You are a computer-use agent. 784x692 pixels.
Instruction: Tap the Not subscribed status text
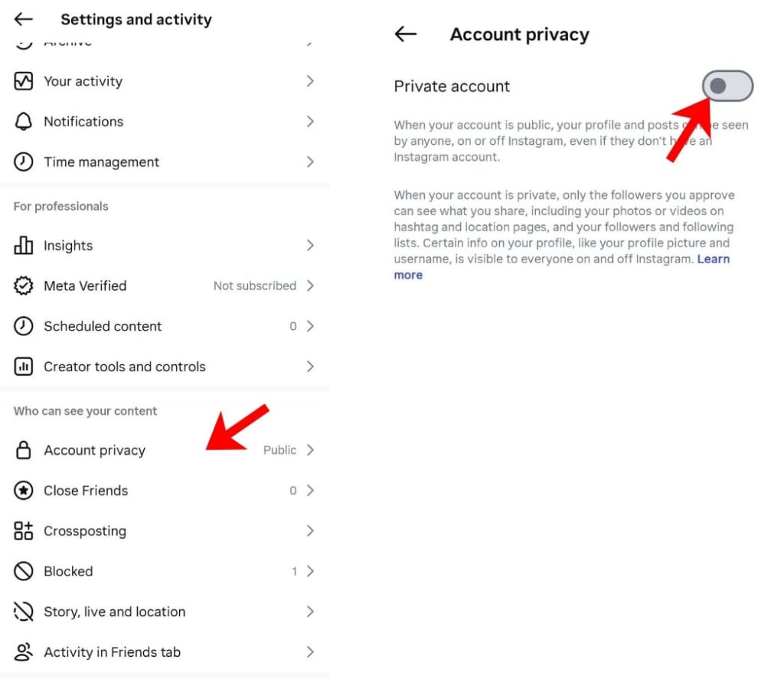[x=254, y=286]
